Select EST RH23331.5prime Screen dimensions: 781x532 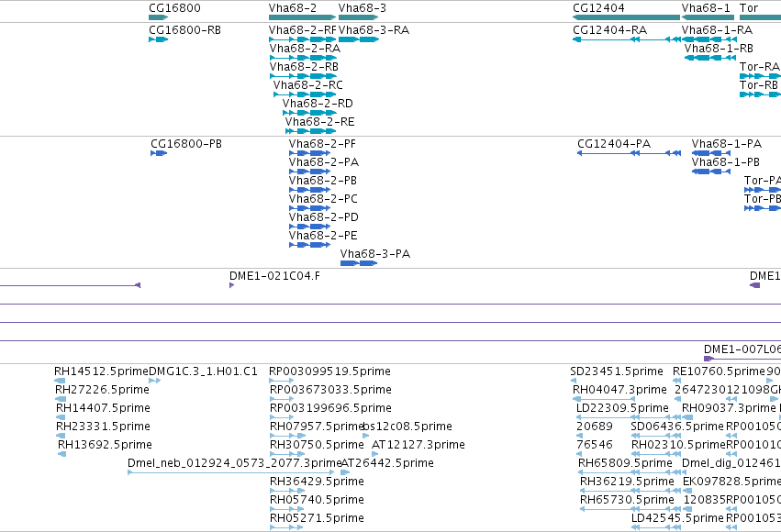tap(103, 427)
